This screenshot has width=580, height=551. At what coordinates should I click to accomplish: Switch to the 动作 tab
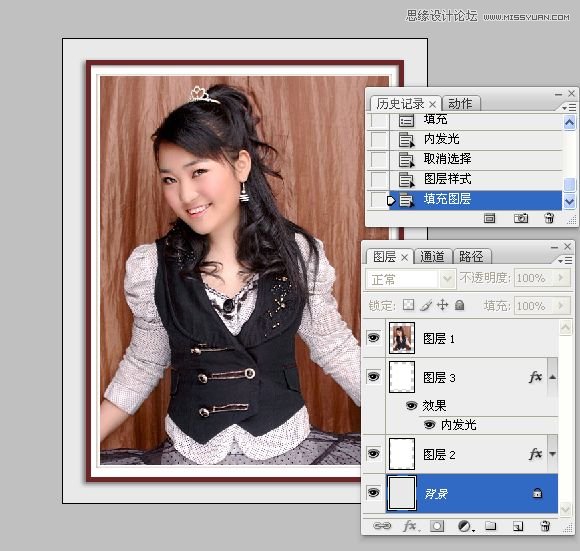tap(461, 104)
